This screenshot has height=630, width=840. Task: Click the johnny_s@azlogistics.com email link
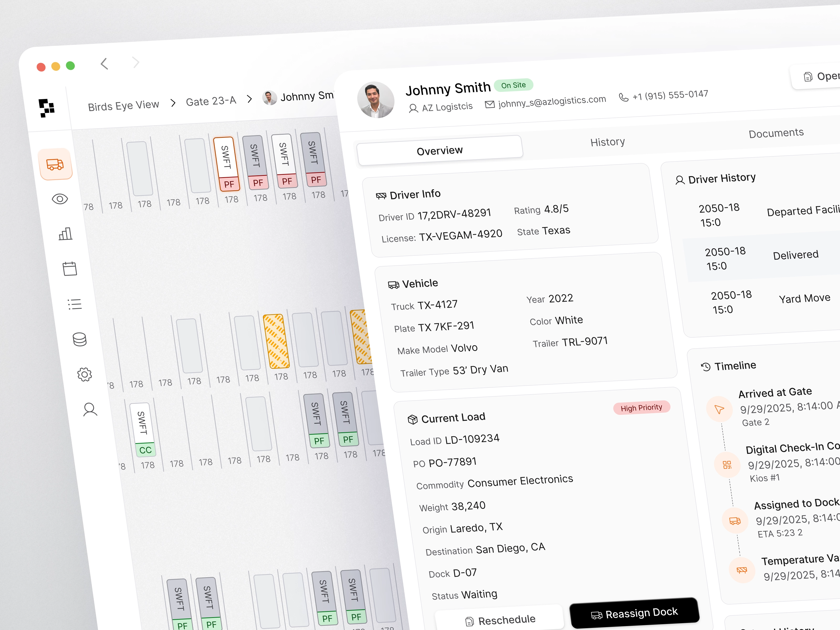(x=552, y=101)
